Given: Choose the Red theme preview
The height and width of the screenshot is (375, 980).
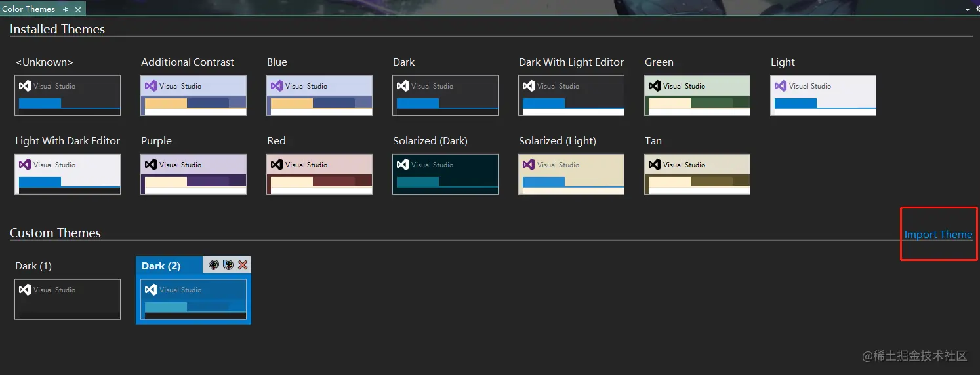Looking at the screenshot, I should click(319, 174).
